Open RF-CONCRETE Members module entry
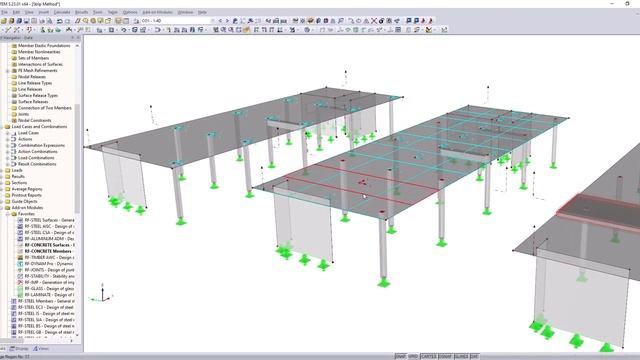 [x=48, y=251]
